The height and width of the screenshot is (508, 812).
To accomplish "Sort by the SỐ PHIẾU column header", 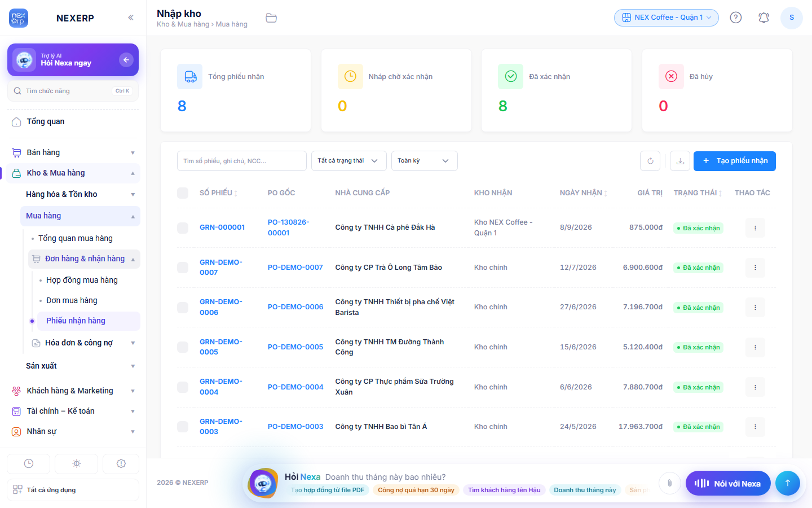I will [219, 193].
